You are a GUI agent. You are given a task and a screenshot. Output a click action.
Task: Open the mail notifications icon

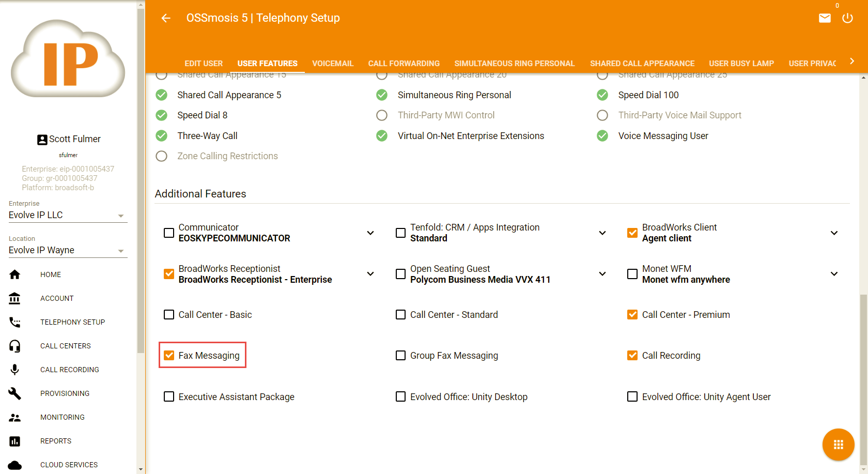pyautogui.click(x=825, y=18)
